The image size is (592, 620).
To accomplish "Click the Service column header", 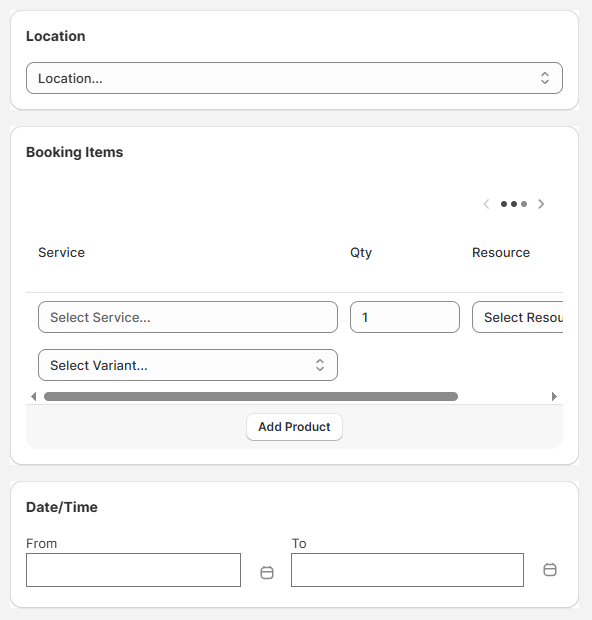I will click(61, 252).
